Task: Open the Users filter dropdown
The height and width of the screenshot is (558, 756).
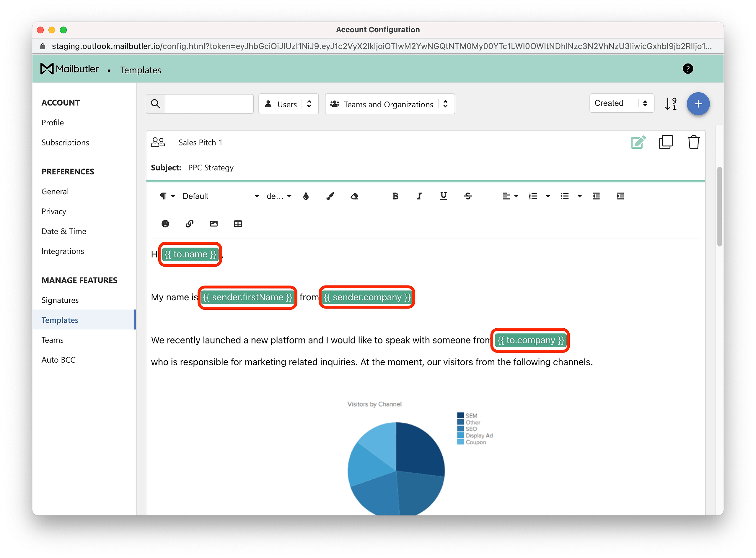Action: click(x=288, y=104)
